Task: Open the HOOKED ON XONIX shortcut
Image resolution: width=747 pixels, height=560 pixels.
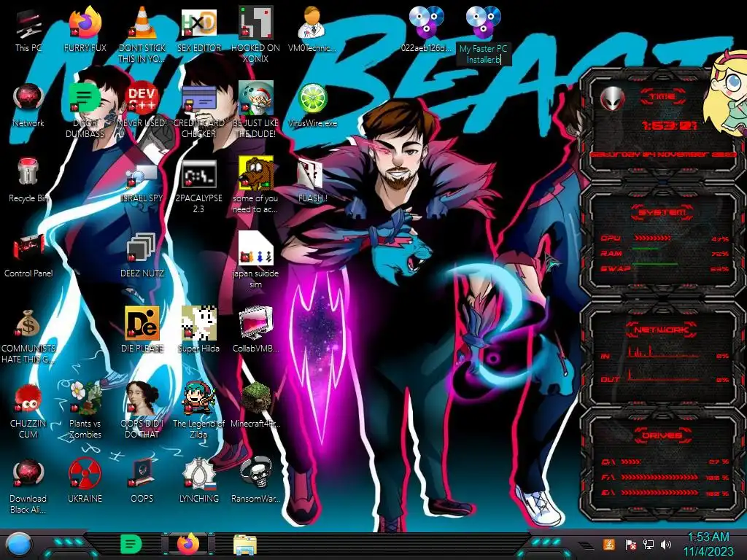Action: click(x=255, y=34)
